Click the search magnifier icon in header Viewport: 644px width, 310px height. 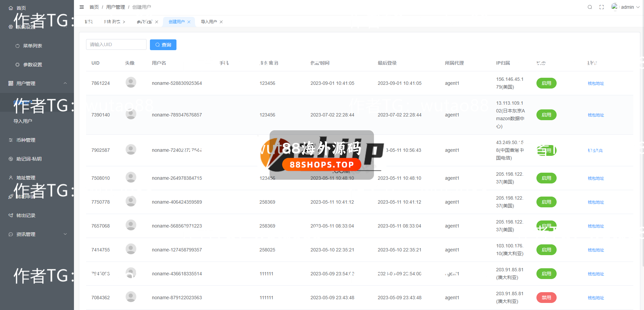click(x=590, y=7)
